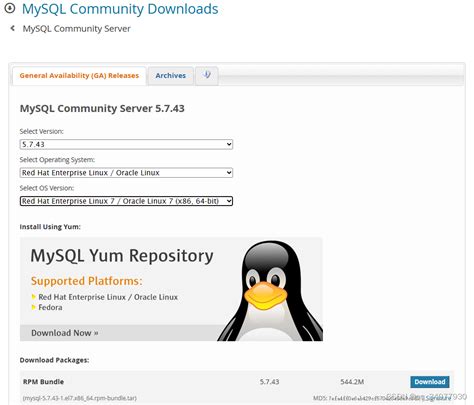Click the download circle icon beside page title
The height and width of the screenshot is (405, 474).
point(10,8)
